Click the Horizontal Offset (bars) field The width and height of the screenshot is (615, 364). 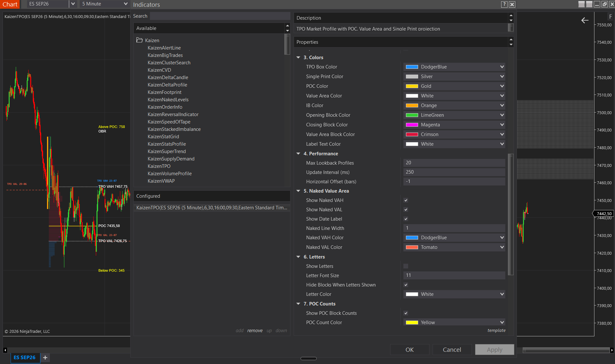[x=454, y=181]
